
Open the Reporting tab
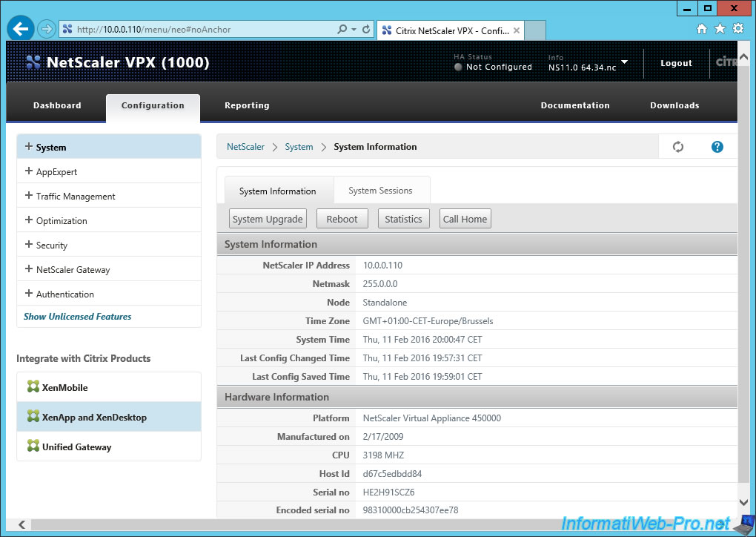pos(247,105)
